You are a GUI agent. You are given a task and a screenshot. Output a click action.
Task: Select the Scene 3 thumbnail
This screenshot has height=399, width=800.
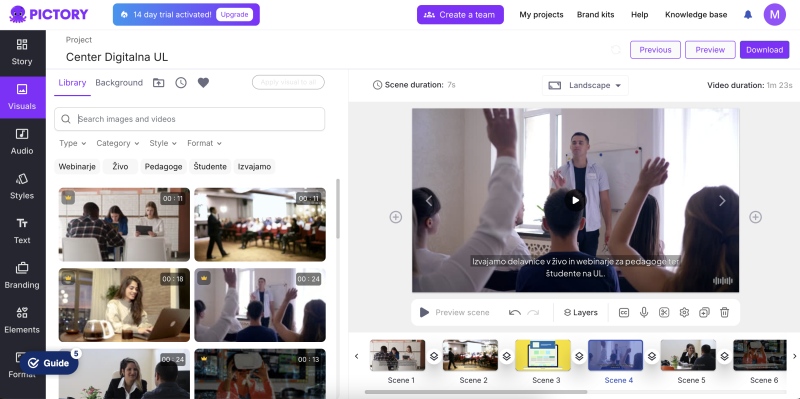tap(543, 355)
